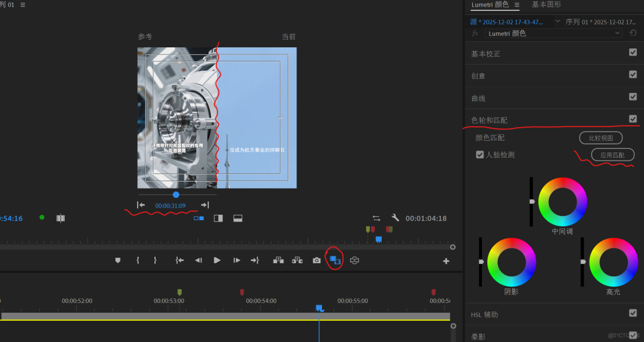Click the Add Marker icon
644x342 pixels.
coord(117,260)
